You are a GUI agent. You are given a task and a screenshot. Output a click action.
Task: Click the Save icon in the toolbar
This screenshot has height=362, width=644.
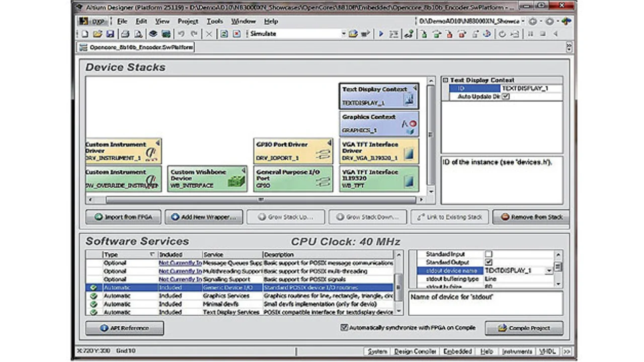click(110, 34)
